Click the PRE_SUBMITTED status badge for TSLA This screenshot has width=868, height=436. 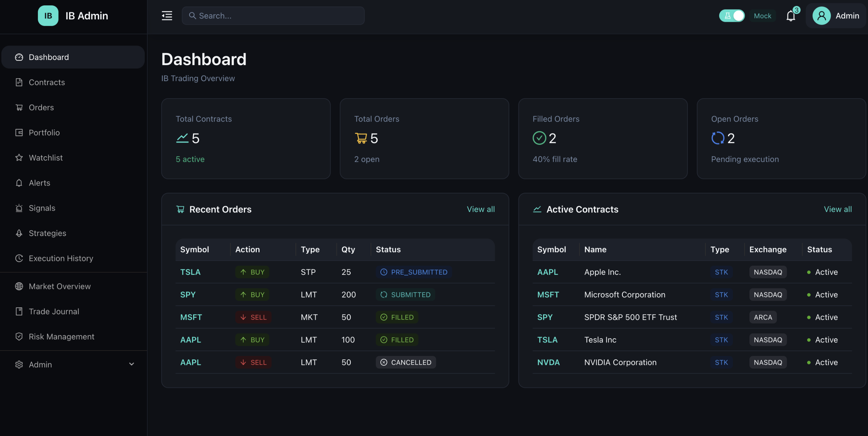[x=413, y=272]
